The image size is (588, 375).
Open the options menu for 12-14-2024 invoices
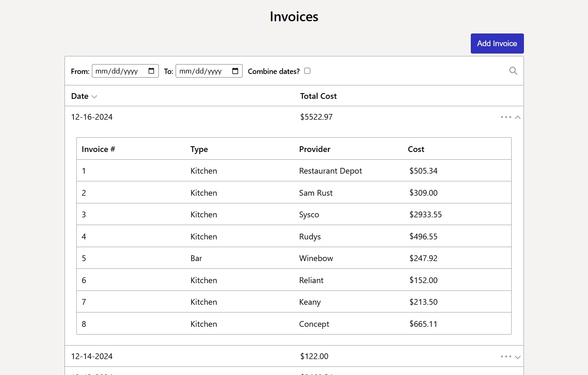(506, 356)
